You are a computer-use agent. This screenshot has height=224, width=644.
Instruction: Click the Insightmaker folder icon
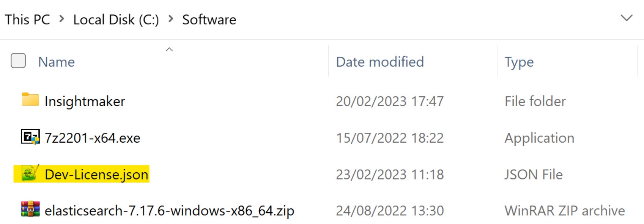[x=30, y=100]
